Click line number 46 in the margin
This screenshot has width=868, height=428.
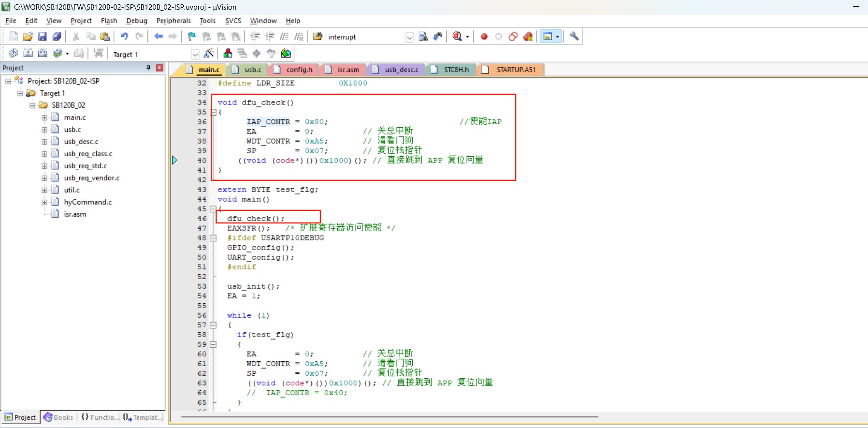[x=202, y=219]
